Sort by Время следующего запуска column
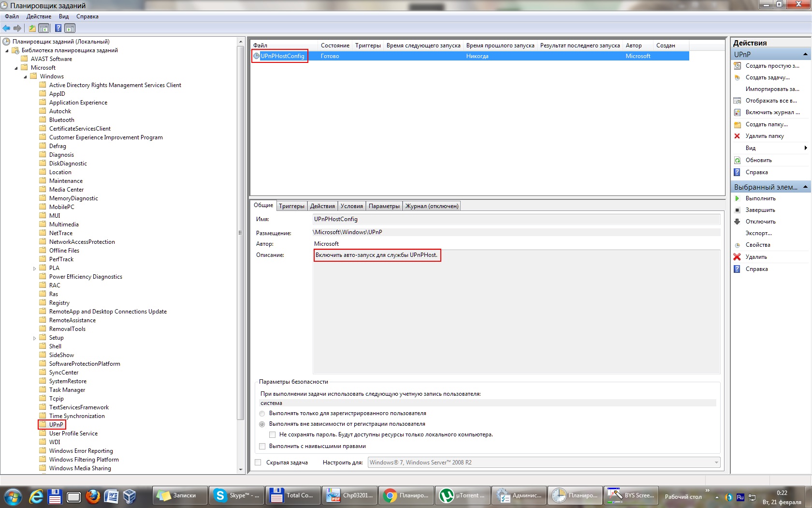Screen dimensions: 812x508 click(x=423, y=45)
